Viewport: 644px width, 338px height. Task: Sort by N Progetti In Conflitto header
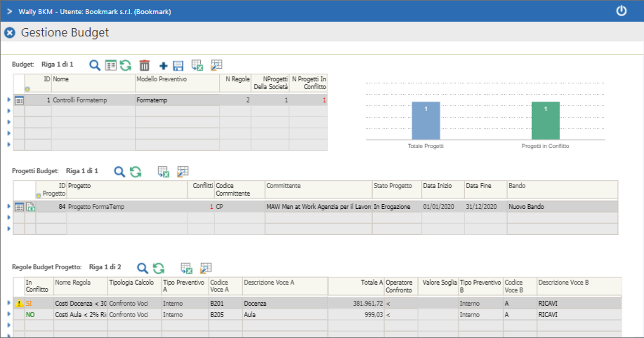click(309, 83)
